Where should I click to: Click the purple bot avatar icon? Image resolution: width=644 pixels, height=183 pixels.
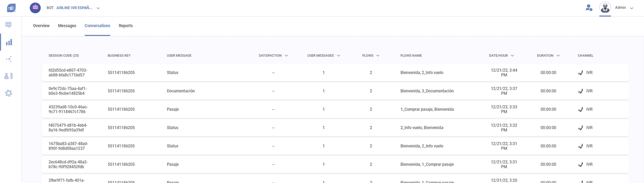(x=35, y=8)
